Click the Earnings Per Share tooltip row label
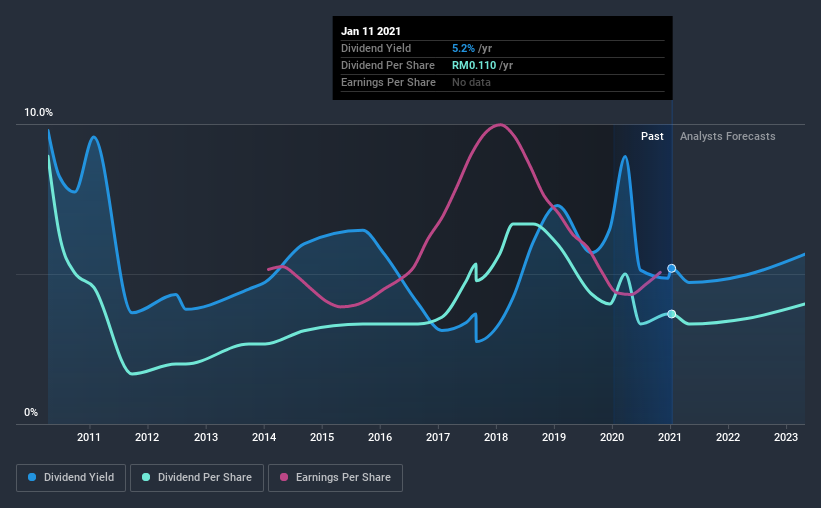Image resolution: width=821 pixels, height=508 pixels. point(388,82)
